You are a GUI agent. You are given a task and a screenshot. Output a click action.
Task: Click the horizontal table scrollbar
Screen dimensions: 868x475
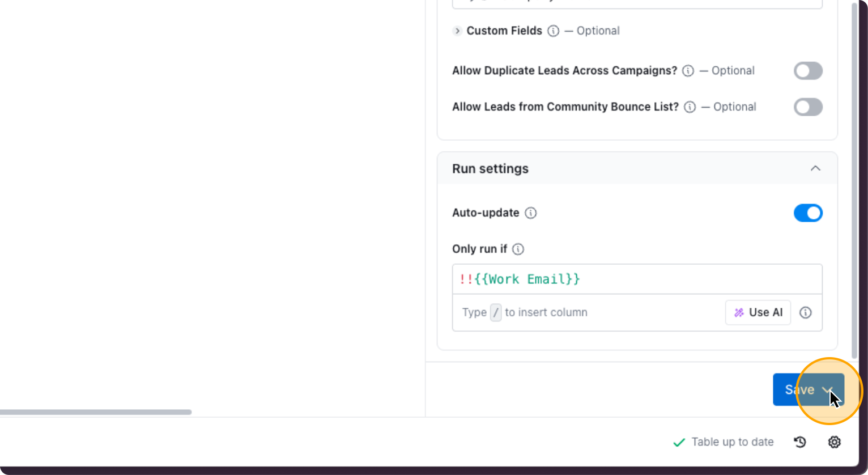point(95,412)
